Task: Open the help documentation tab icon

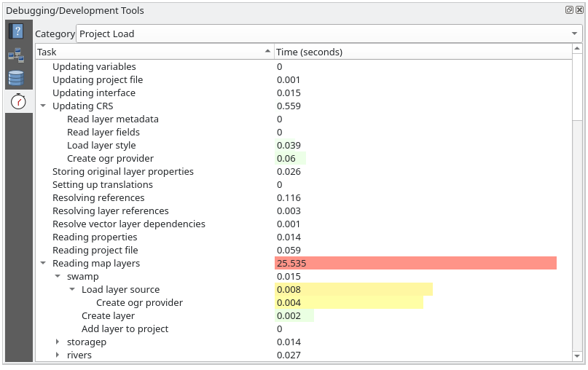Action: (16, 31)
